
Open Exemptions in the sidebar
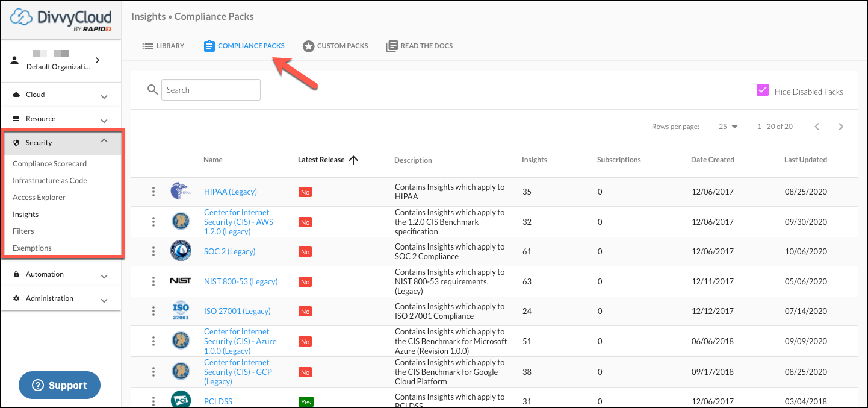coord(32,248)
